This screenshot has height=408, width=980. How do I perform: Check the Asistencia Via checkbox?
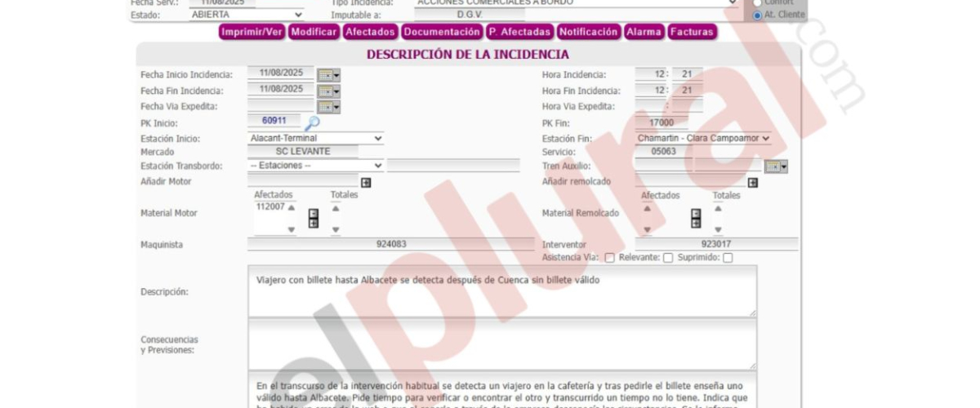coord(609,258)
